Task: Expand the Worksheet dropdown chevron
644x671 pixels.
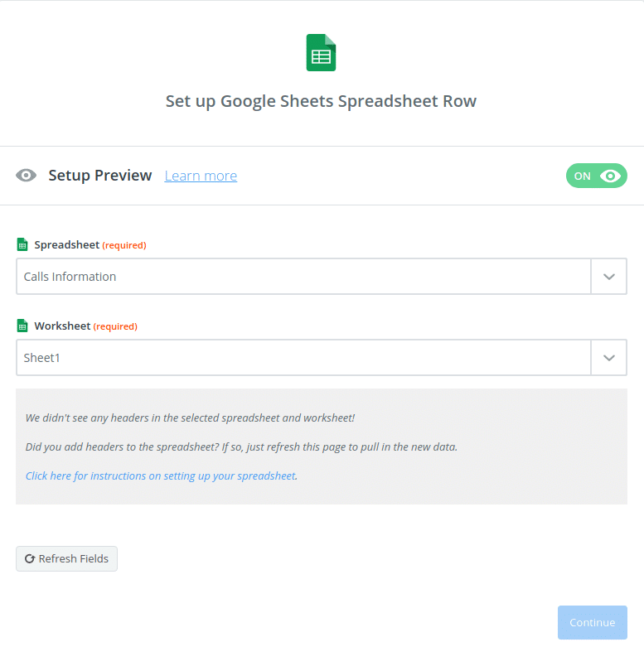Action: (x=609, y=357)
